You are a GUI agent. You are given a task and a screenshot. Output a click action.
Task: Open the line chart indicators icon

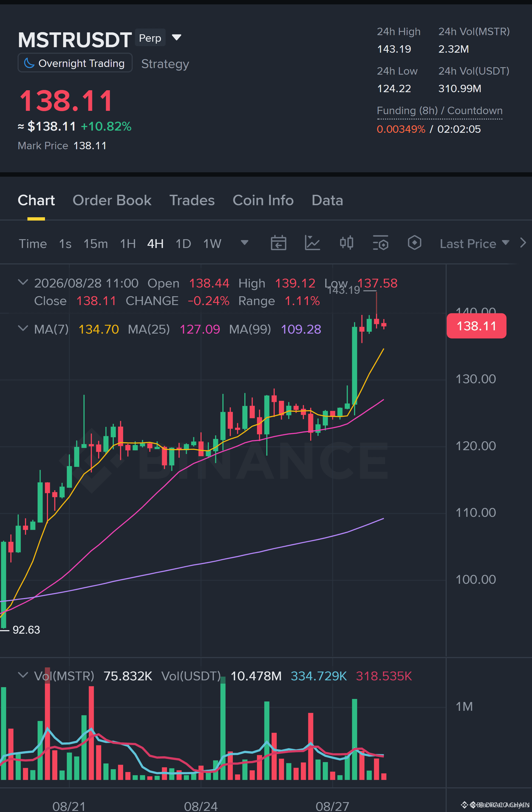(x=312, y=243)
